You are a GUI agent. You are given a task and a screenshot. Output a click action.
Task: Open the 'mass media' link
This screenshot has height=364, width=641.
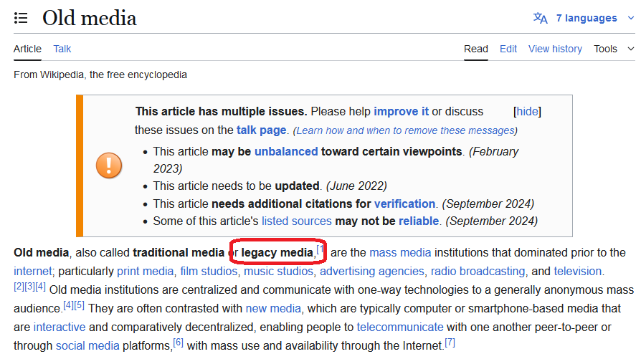point(400,252)
